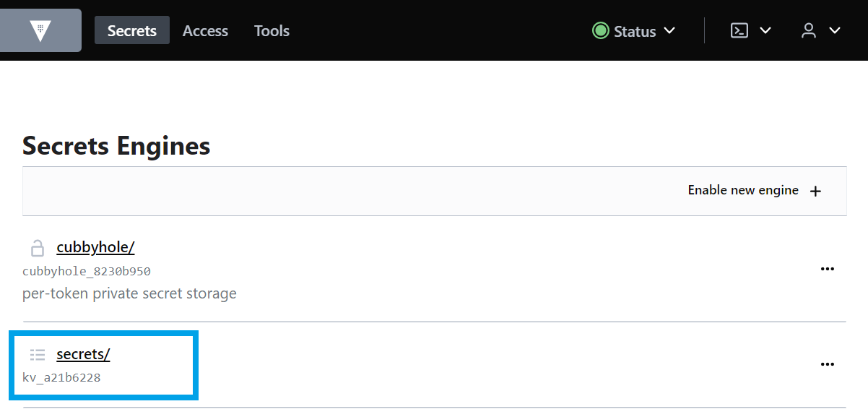Select the Secrets navigation tab
This screenshot has width=868, height=417.
click(132, 30)
